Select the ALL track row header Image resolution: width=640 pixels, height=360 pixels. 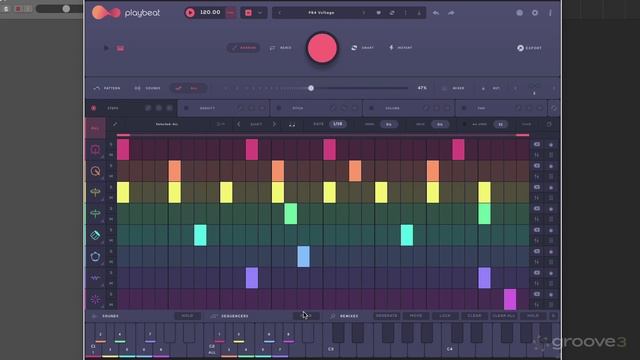(x=95, y=128)
